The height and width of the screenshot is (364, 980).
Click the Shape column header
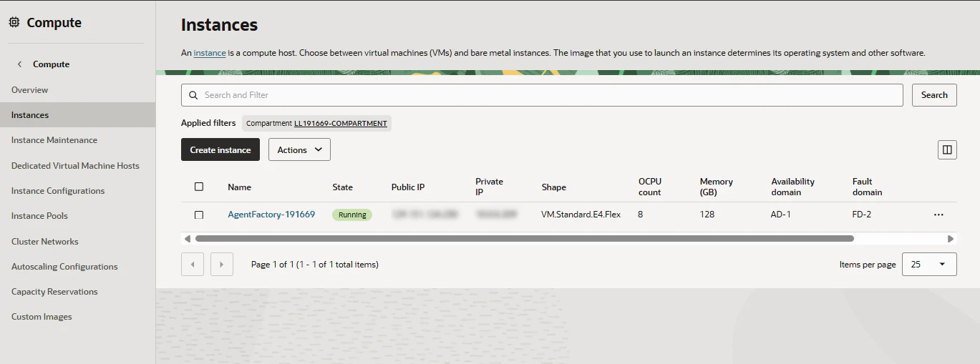[x=554, y=187]
